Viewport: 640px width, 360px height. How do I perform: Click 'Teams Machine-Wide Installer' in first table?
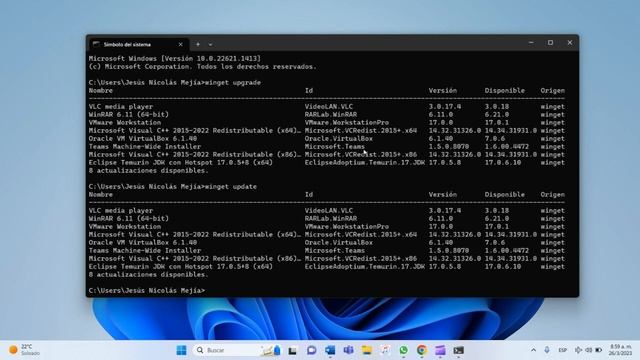pyautogui.click(x=144, y=147)
